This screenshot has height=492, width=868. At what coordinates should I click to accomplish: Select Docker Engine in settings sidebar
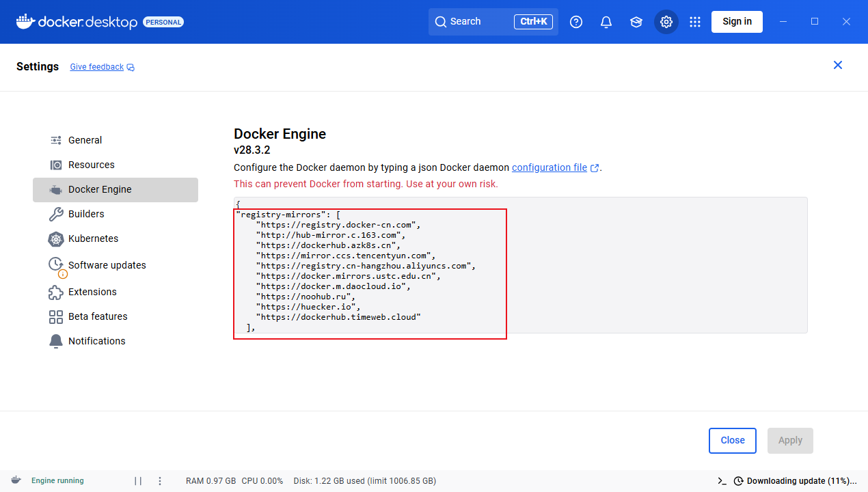coord(116,189)
